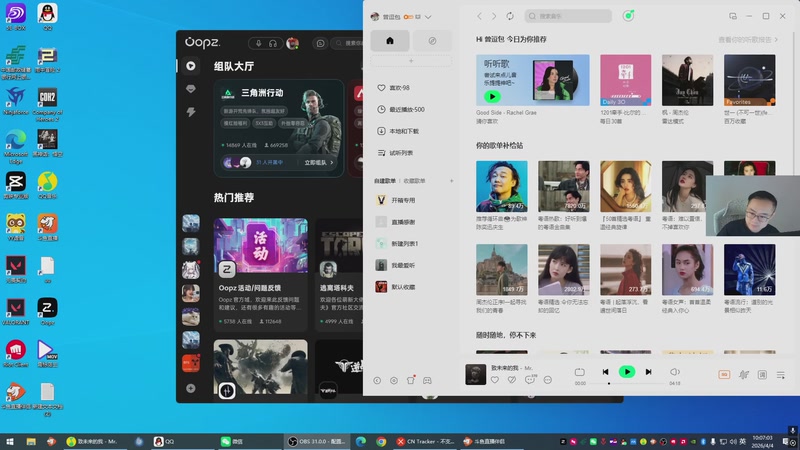Click the green song-recognition icon beside search

[628, 16]
